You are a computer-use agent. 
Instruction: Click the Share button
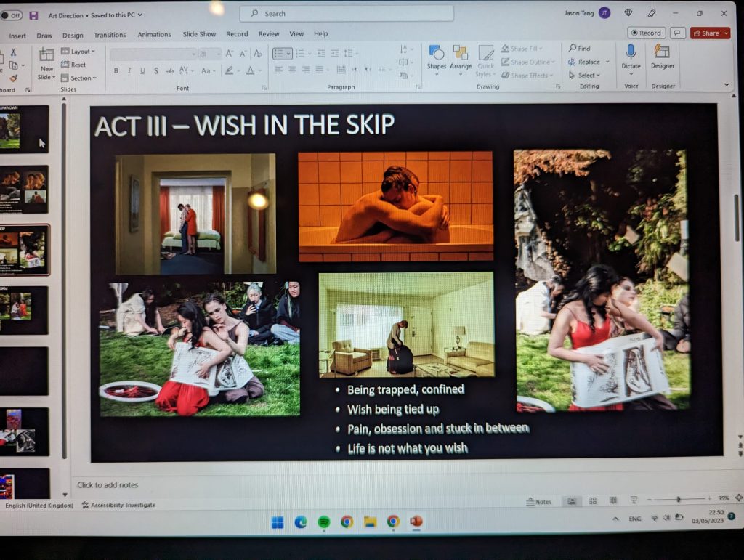click(x=710, y=33)
